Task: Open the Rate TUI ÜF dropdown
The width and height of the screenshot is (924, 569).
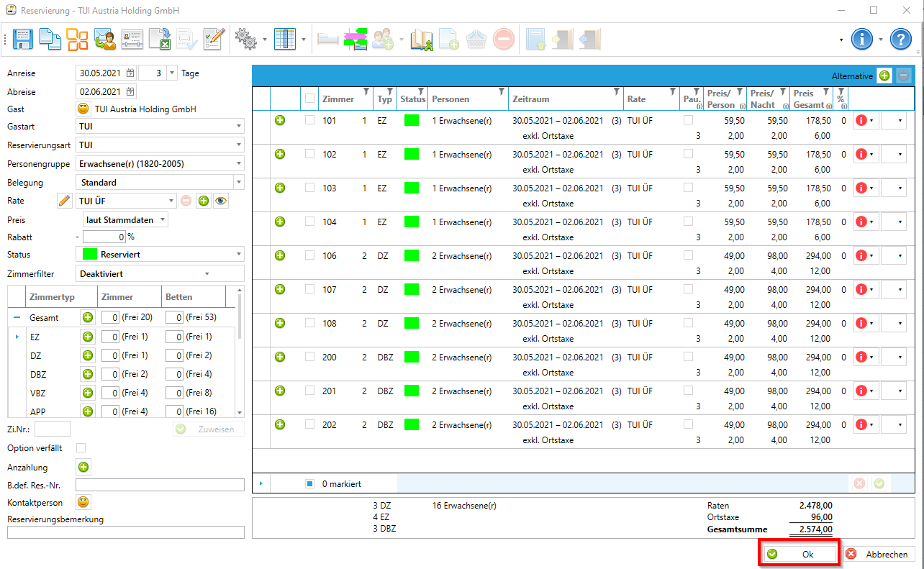Action: (x=126, y=201)
